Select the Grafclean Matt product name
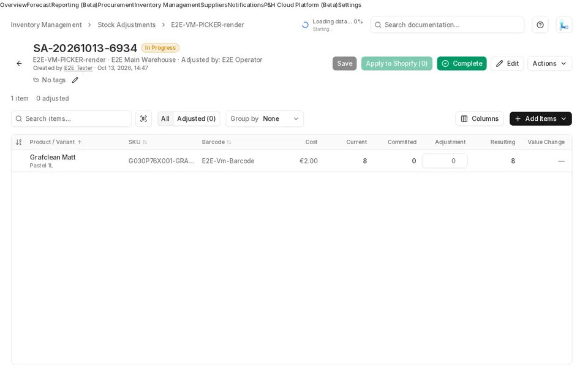Image resolution: width=588 pixels, height=368 pixels. pos(53,158)
